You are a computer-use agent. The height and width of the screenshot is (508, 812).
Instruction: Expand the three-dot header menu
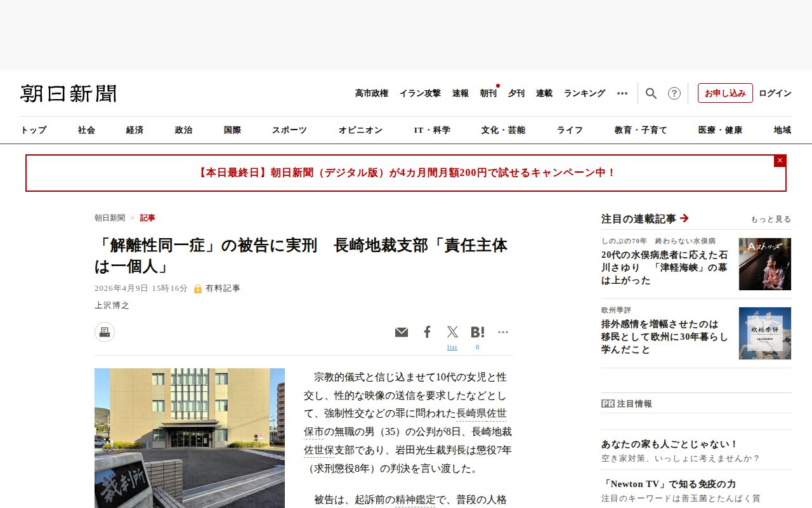tap(622, 93)
